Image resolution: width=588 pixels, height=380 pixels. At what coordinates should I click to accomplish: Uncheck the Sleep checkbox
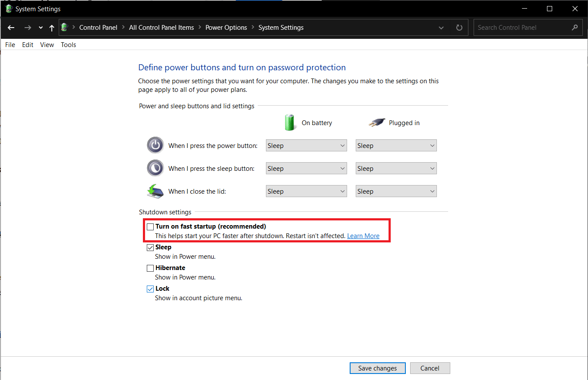150,247
